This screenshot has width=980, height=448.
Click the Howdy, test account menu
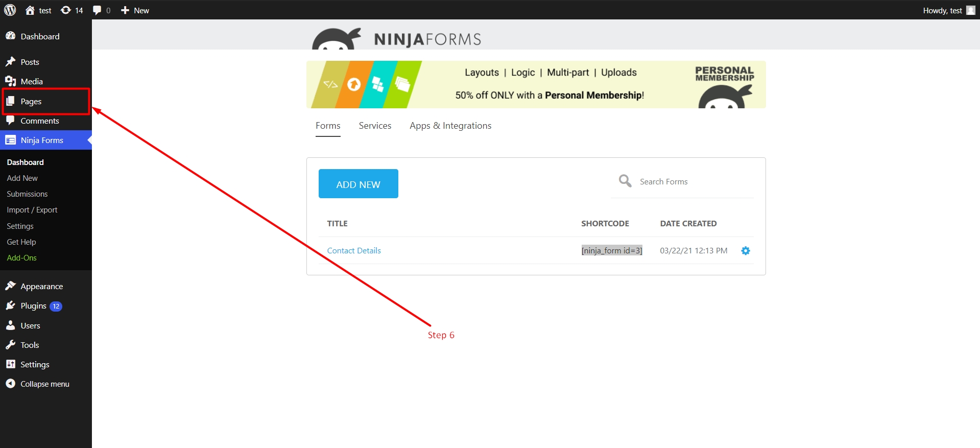[949, 10]
